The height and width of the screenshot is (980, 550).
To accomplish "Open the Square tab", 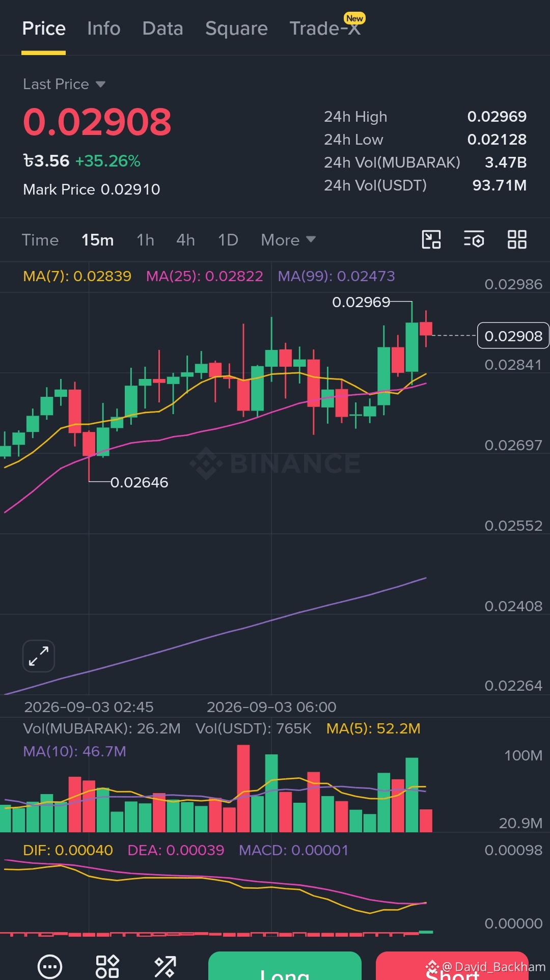I will (x=236, y=29).
